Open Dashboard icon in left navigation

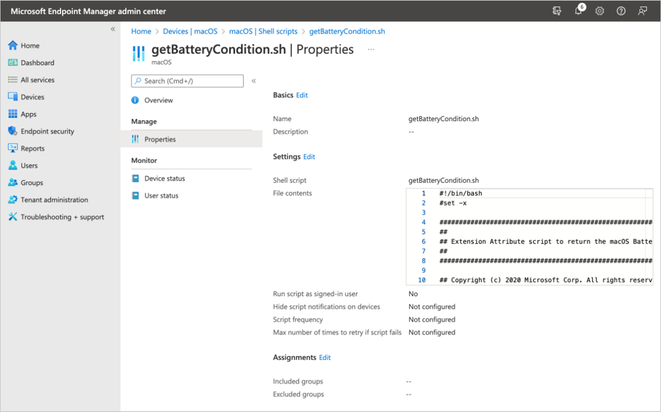click(13, 62)
